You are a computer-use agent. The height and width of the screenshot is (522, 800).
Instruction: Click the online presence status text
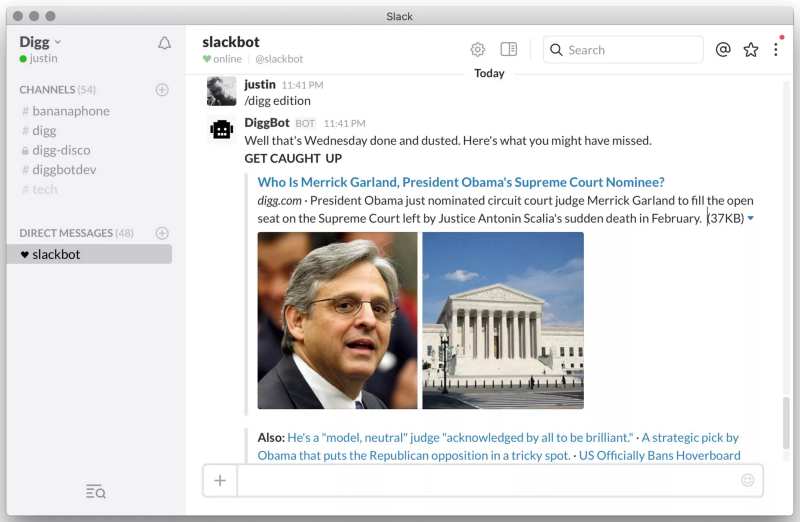[x=228, y=59]
